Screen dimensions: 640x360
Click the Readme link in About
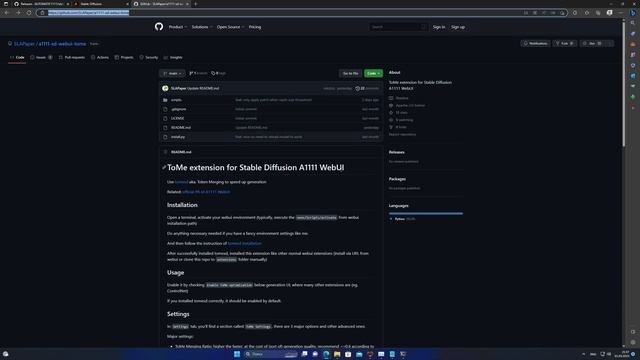click(398, 98)
